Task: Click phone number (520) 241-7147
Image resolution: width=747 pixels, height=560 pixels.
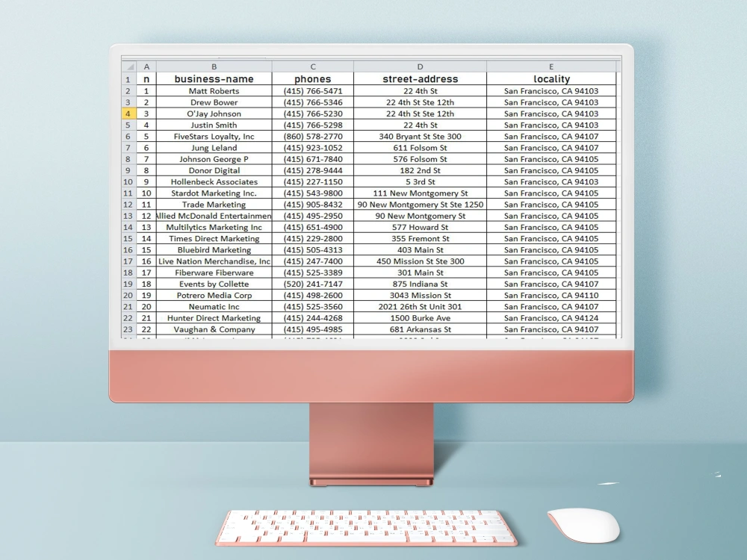Action: point(312,284)
